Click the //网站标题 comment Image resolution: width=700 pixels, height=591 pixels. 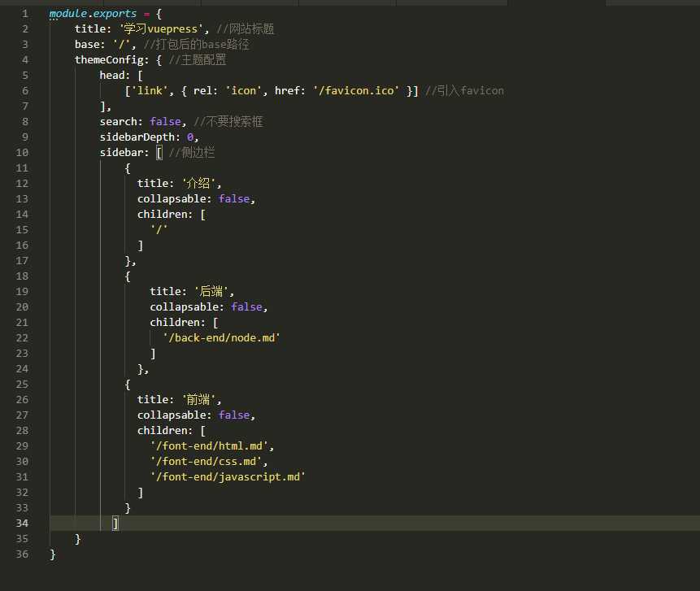[245, 29]
